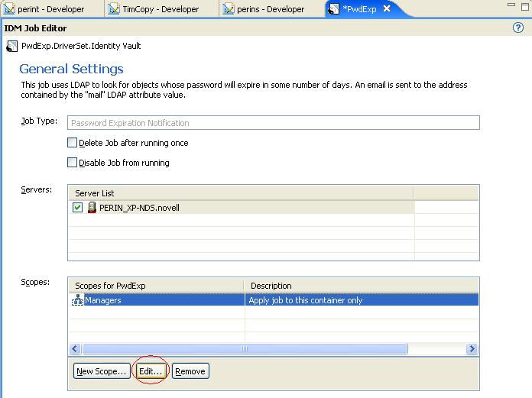Select the Managers scope row
The image size is (532, 398).
pos(274,300)
